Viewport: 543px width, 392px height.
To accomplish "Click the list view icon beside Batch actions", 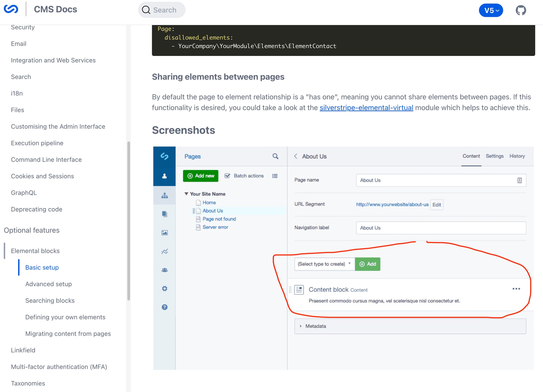I will [275, 176].
